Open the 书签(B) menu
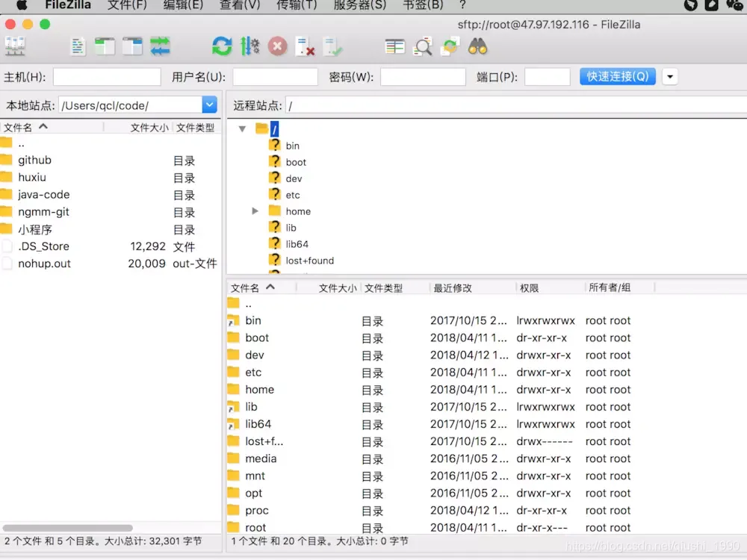The image size is (747, 560). pos(423,4)
